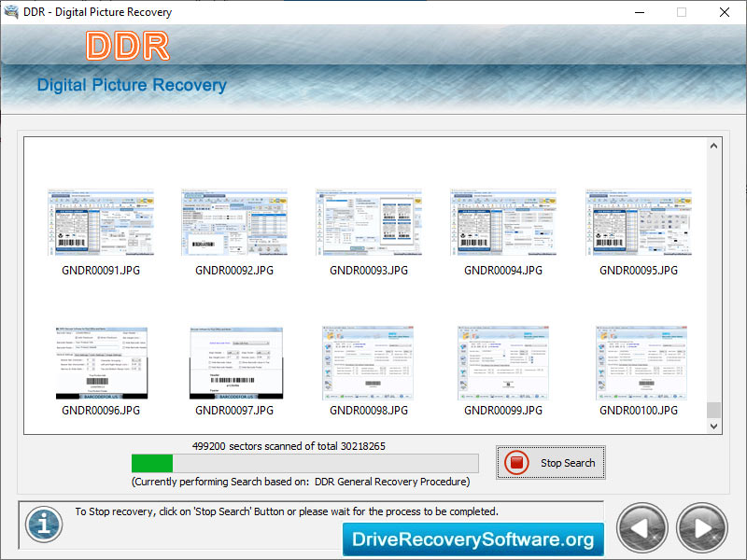This screenshot has width=747, height=560.
Task: Click the file name GNDR00092.JPG
Action: (234, 271)
